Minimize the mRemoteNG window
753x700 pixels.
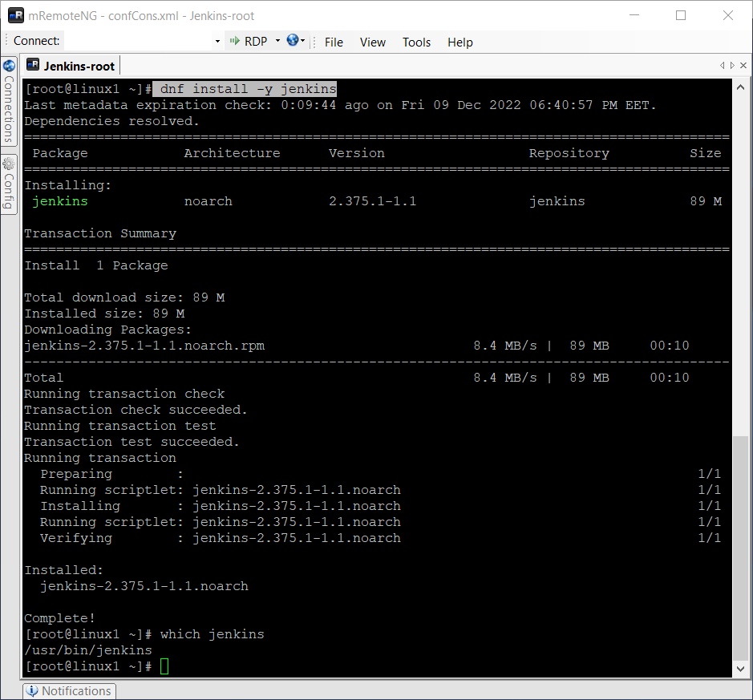pos(634,15)
